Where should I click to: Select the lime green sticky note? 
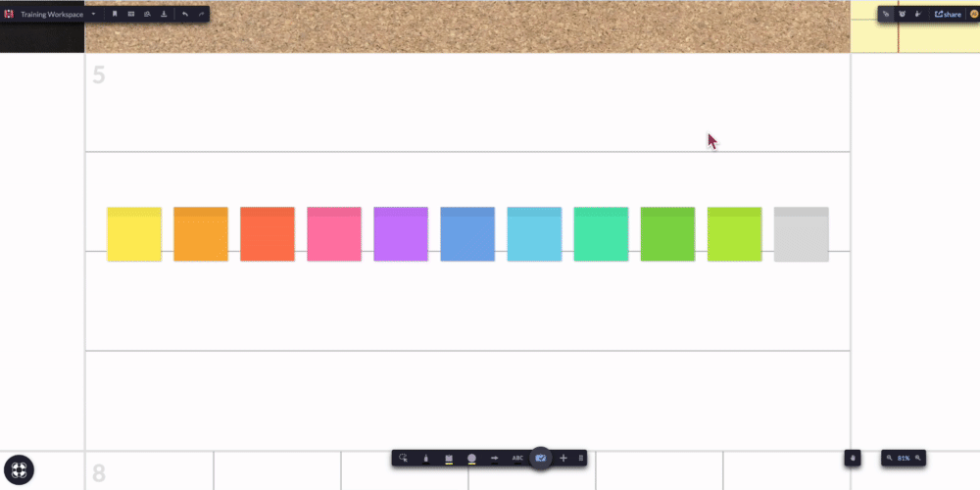[x=734, y=234]
